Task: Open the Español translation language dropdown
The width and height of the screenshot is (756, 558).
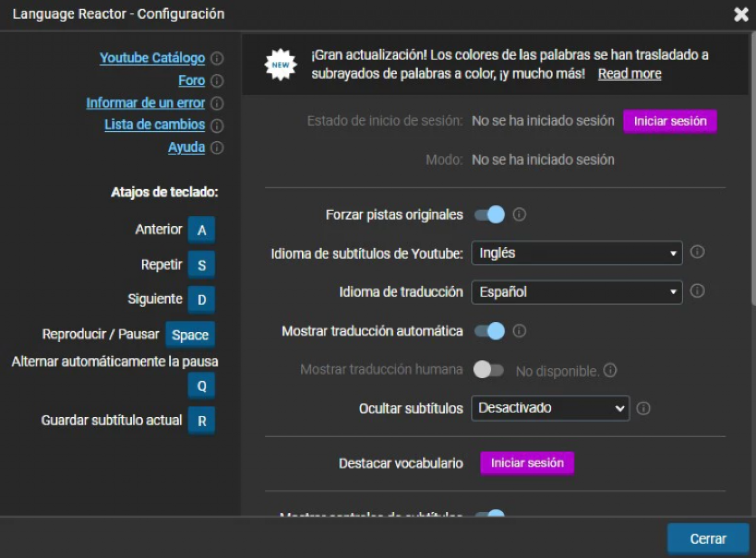Action: pos(576,292)
